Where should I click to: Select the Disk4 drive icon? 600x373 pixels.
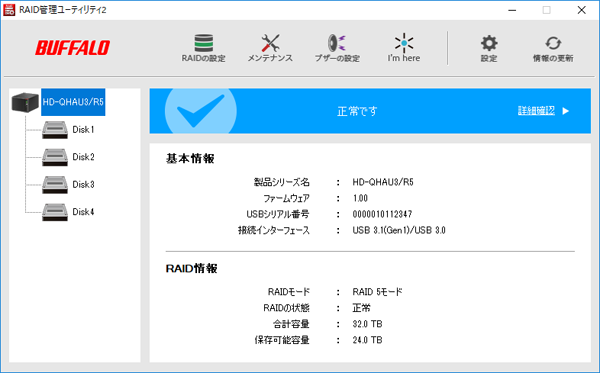click(x=55, y=212)
